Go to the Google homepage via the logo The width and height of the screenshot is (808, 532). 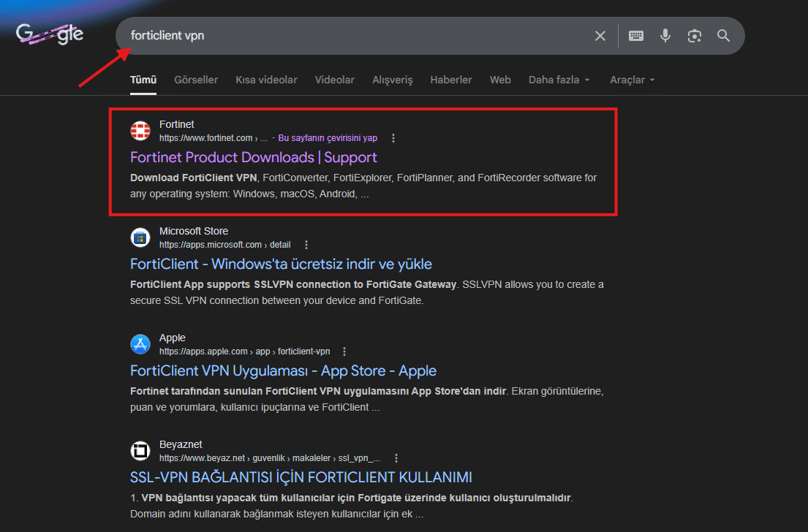click(x=50, y=34)
